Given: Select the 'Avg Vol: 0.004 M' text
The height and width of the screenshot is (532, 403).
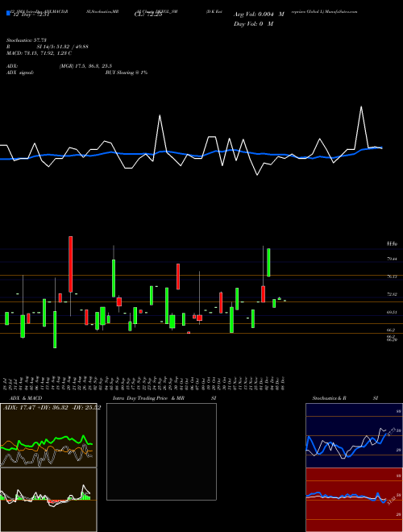Looking at the screenshot, I should coord(259,15).
